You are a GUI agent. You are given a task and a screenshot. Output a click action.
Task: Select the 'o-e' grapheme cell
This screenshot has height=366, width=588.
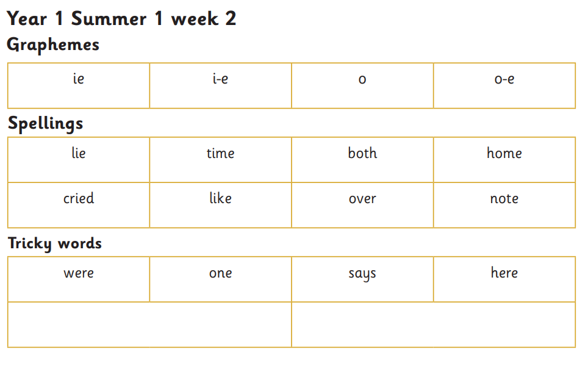[504, 86]
